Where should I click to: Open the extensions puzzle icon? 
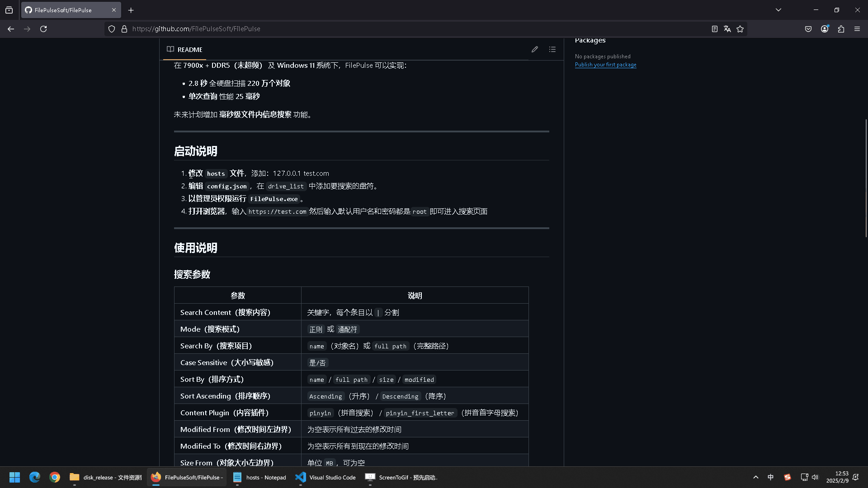click(x=841, y=29)
